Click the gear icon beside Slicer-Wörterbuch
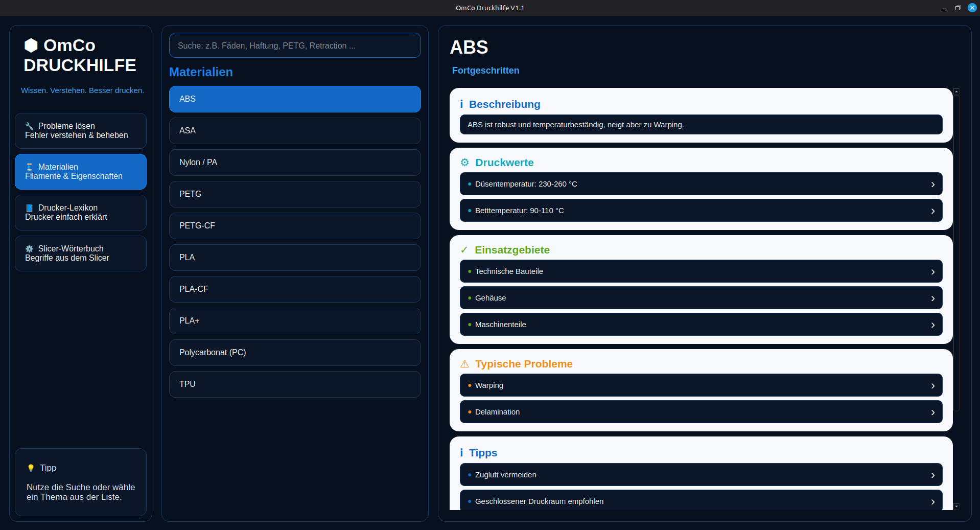980x530 pixels. pyautogui.click(x=30, y=249)
